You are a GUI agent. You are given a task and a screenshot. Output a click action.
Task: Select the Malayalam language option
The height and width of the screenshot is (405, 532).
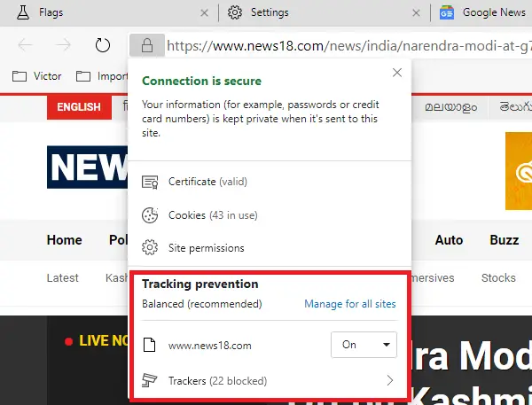click(x=451, y=107)
